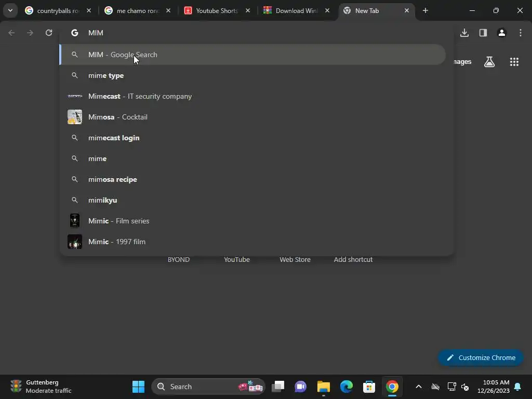Viewport: 532px width, 399px height.
Task: Close the me chamo tab
Action: click(168, 10)
